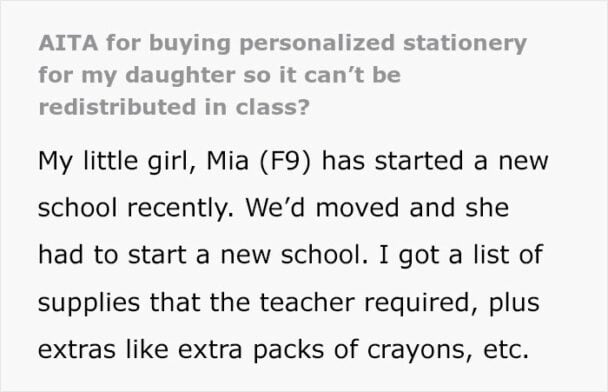Select the word "personalized" in the title

tap(317, 44)
